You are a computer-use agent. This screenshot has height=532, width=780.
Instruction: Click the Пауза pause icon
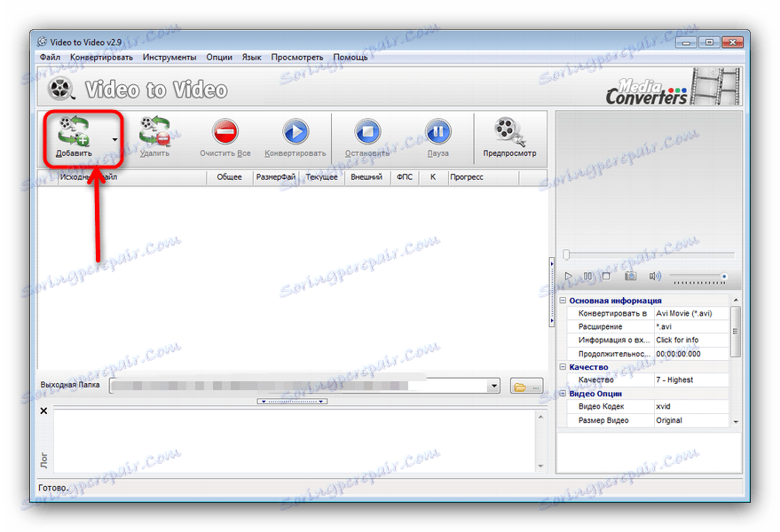click(438, 132)
